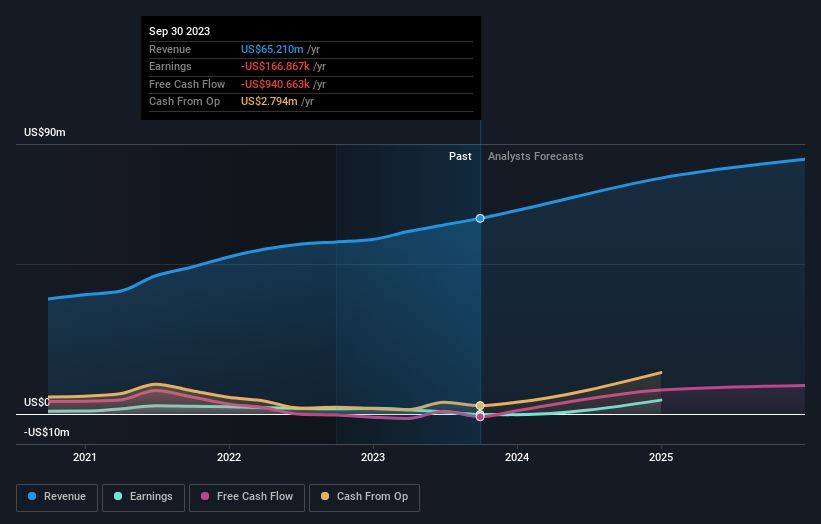Click the 'Analysts Forecasts' label

pos(536,157)
